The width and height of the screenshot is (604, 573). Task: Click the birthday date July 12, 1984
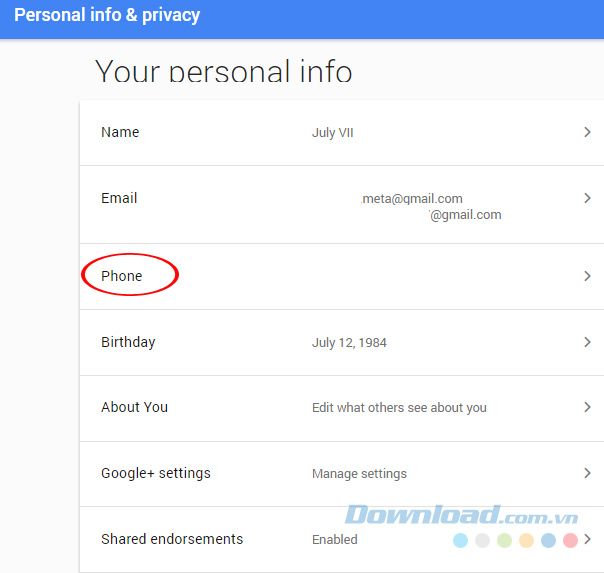[x=349, y=343]
